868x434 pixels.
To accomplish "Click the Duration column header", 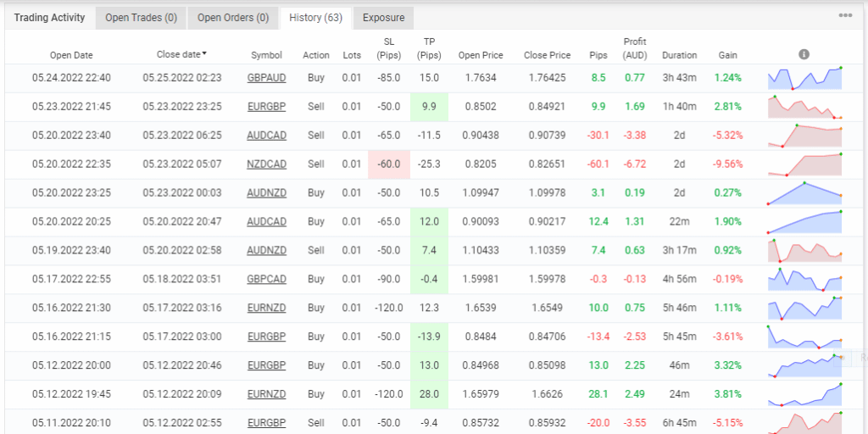I will [x=679, y=55].
